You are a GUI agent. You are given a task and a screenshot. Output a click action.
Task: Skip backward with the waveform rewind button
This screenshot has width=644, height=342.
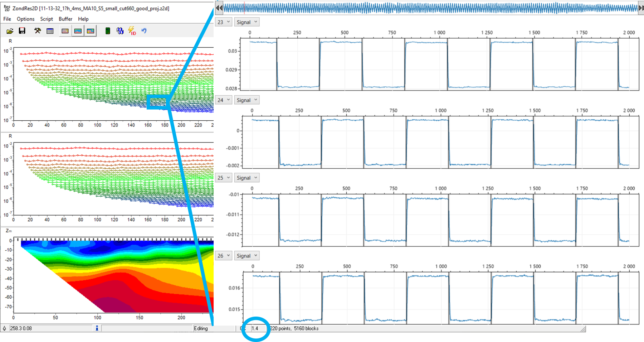pyautogui.click(x=219, y=8)
